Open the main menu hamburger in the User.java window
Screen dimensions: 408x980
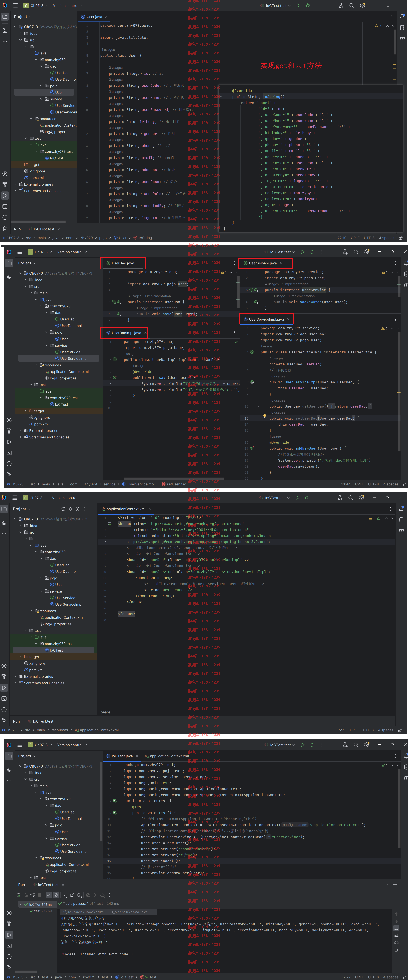click(16, 5)
